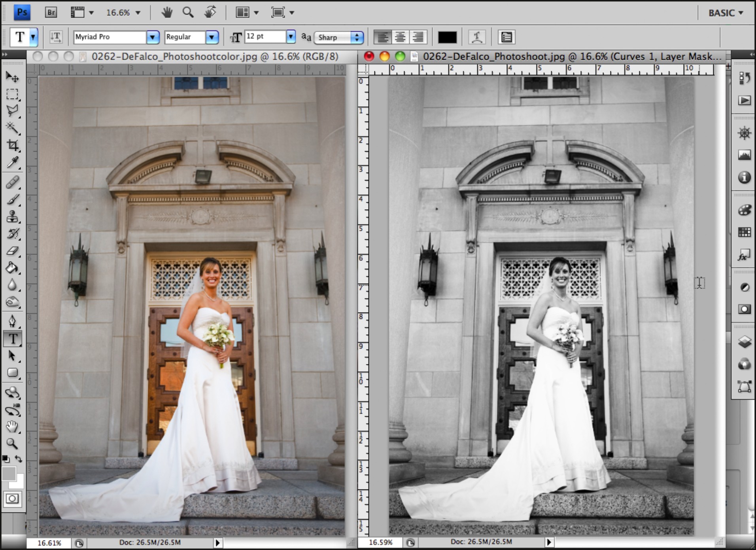Image resolution: width=756 pixels, height=550 pixels.
Task: Open the Regular font style dropdown
Action: coord(212,37)
